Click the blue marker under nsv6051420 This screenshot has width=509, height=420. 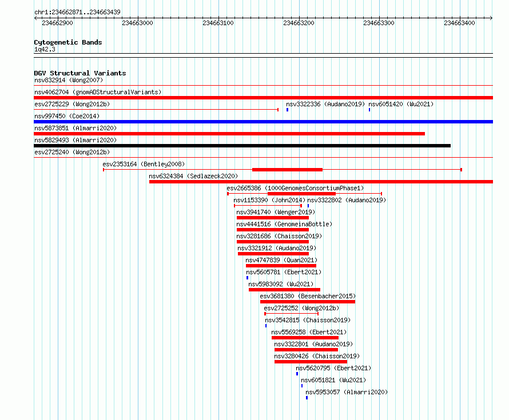pos(369,110)
